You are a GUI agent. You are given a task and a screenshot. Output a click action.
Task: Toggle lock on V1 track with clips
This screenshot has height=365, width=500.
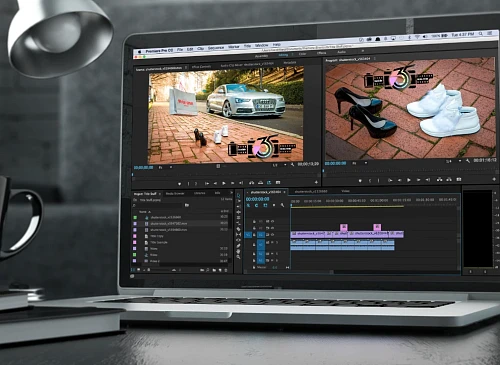pyautogui.click(x=254, y=235)
